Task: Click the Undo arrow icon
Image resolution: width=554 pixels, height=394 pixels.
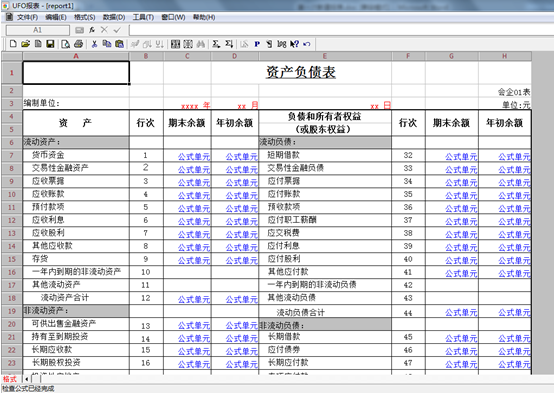Action: [307, 44]
